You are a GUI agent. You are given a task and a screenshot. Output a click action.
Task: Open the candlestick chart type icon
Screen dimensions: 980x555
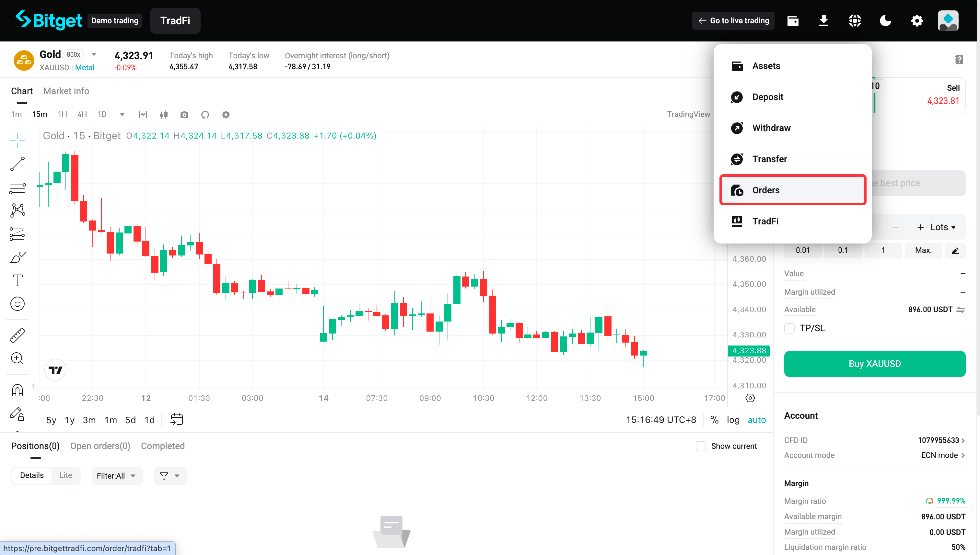click(164, 115)
